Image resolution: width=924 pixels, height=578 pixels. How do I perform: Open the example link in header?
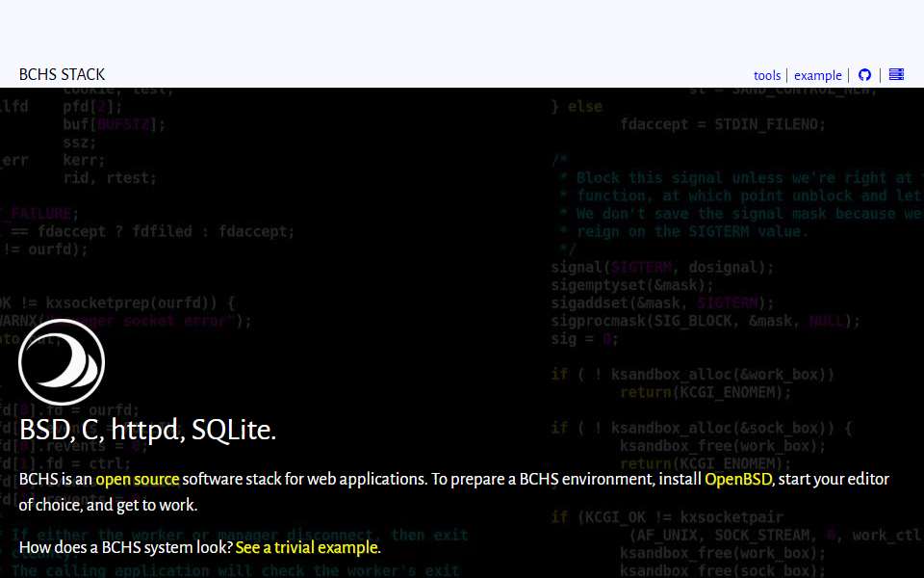818,75
